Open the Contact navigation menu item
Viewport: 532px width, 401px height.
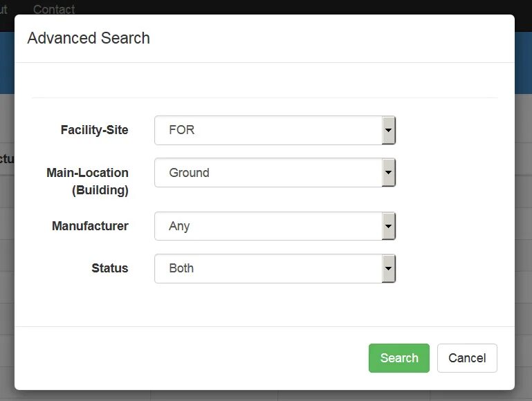click(x=54, y=9)
